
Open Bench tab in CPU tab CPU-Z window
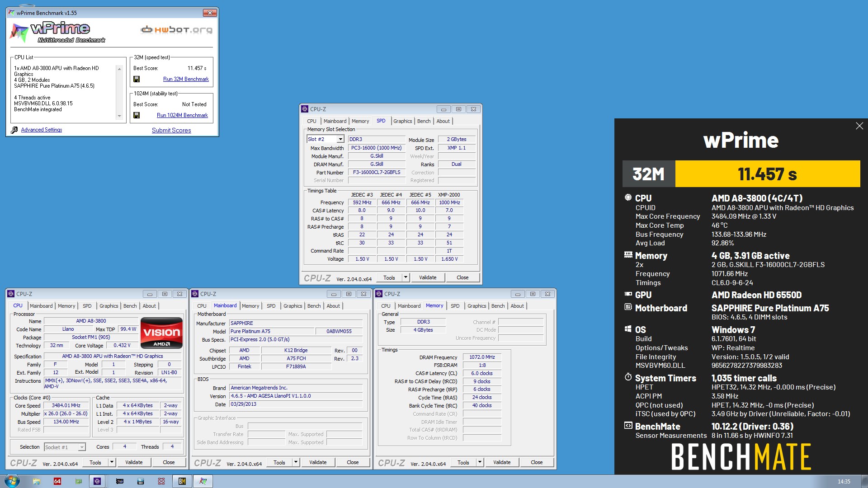coord(130,306)
